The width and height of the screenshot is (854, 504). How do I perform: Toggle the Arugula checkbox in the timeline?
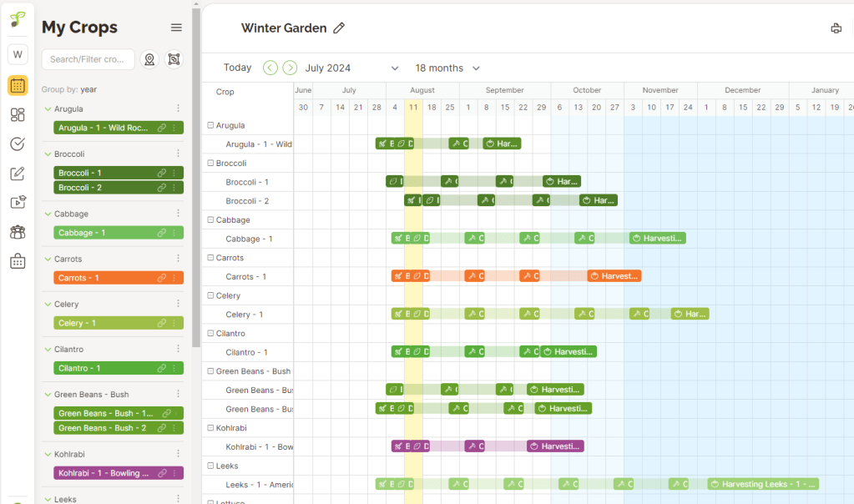212,123
